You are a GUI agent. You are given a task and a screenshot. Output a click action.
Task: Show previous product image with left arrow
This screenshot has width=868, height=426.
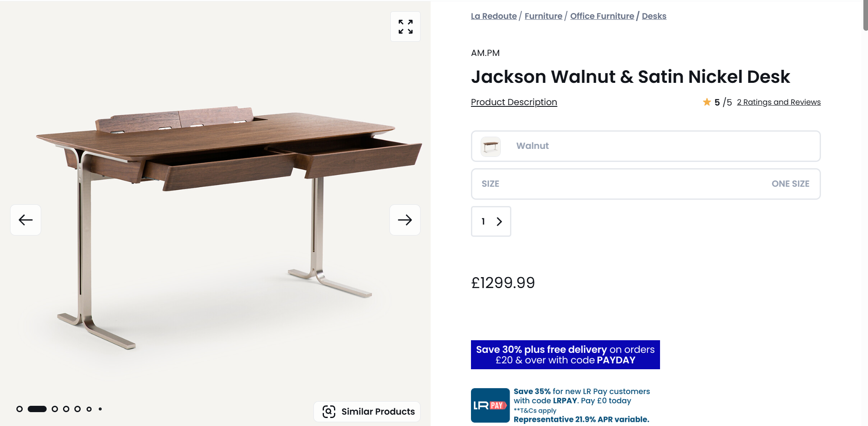click(26, 220)
